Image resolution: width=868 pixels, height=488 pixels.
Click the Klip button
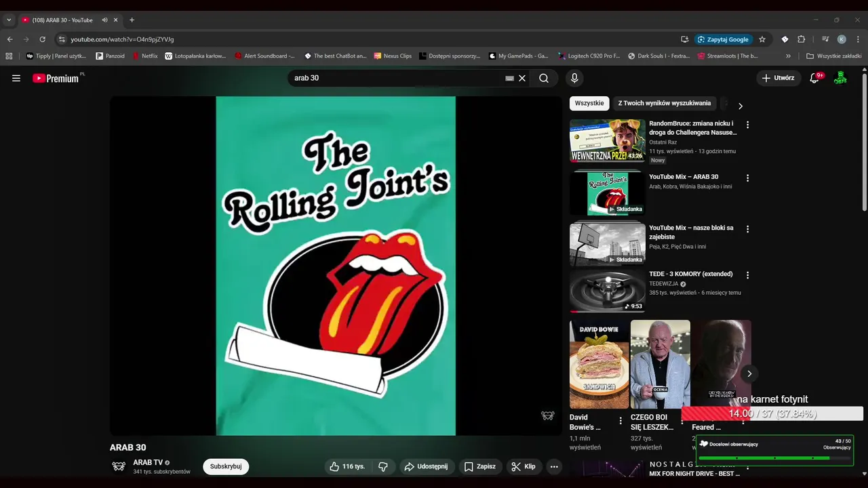point(524,466)
